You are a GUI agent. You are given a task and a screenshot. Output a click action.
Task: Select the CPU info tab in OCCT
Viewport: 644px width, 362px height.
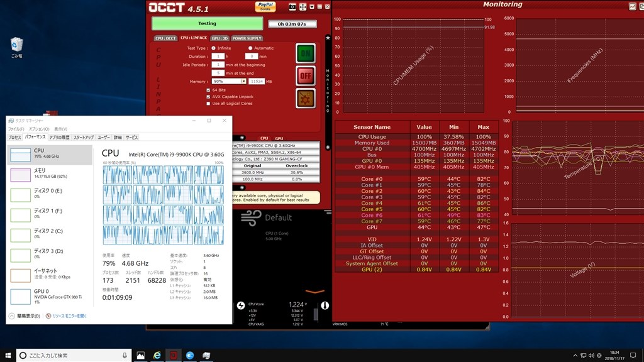point(264,138)
